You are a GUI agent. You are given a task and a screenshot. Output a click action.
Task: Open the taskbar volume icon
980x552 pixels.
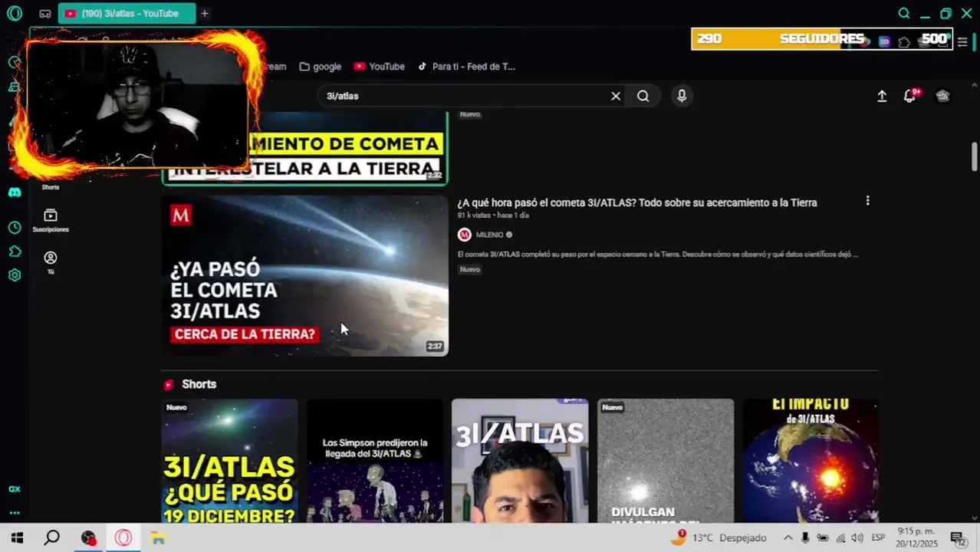857,538
